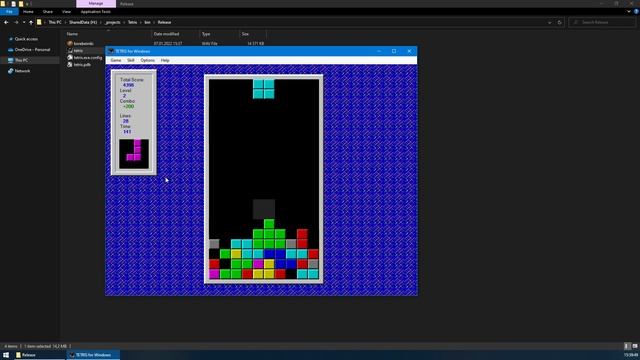The height and width of the screenshot is (360, 640).
Task: Refresh the Release folder view
Action: pos(560,22)
